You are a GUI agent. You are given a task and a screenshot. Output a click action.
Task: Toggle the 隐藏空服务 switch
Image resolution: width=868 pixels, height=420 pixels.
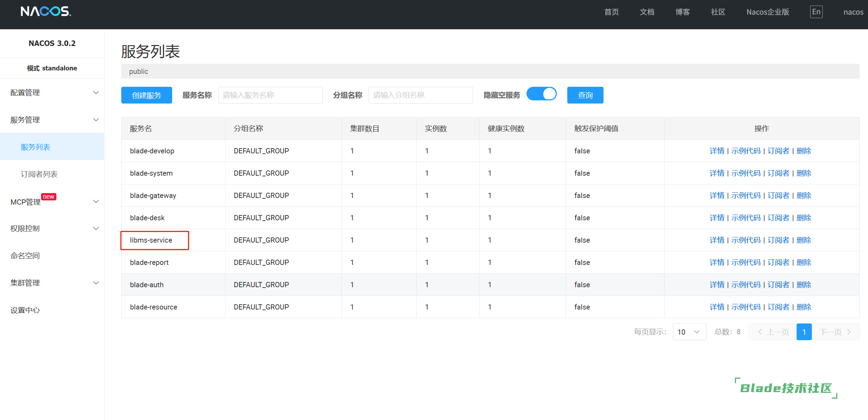(x=541, y=94)
